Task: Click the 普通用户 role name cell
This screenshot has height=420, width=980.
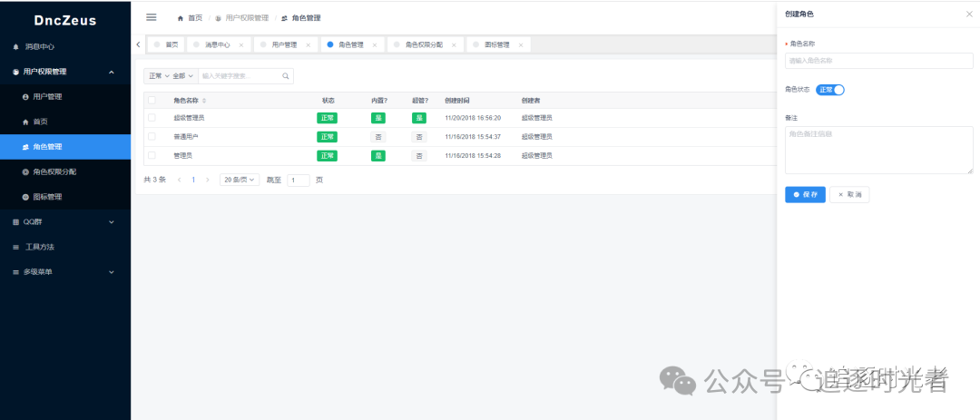Action: (x=186, y=136)
